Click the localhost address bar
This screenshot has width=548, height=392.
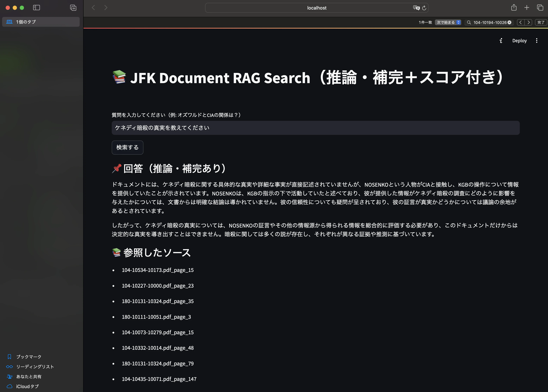tap(317, 8)
